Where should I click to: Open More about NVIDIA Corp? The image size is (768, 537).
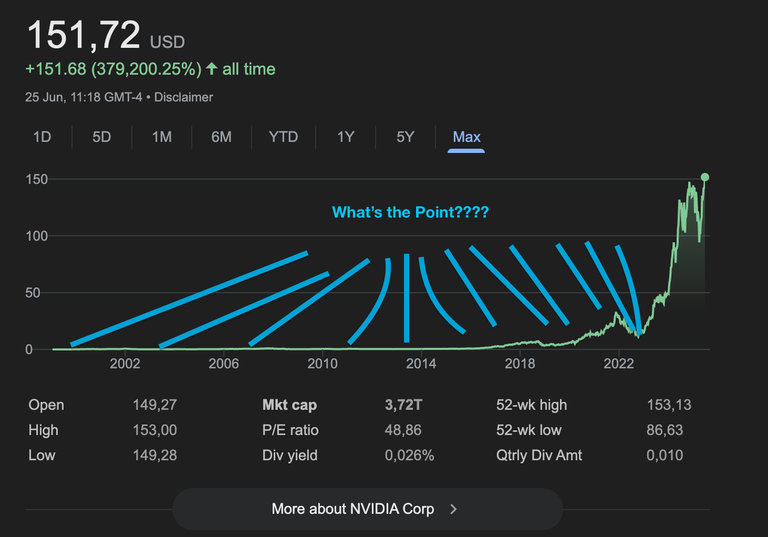coord(367,509)
